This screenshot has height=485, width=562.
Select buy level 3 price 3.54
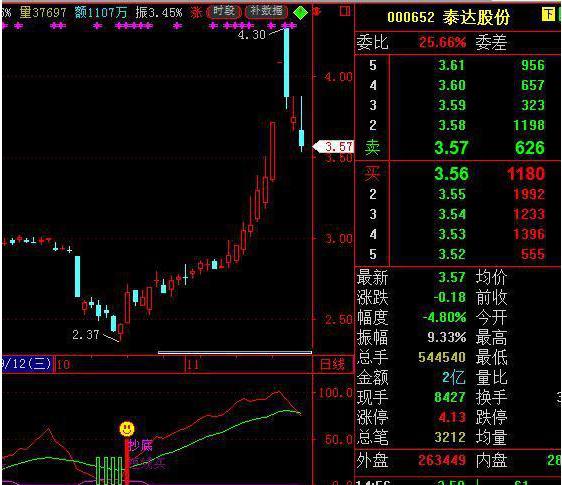pos(452,214)
